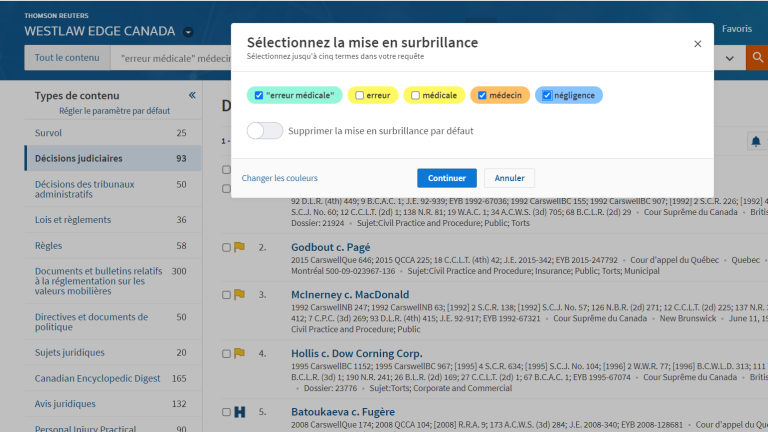Click the search query input field
This screenshot has height=432, width=768.
(171, 58)
